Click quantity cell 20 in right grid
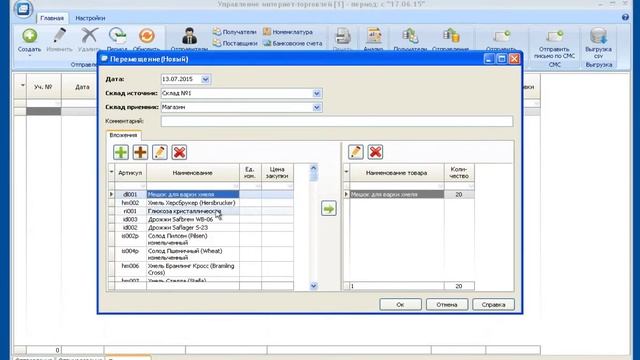 pyautogui.click(x=459, y=195)
